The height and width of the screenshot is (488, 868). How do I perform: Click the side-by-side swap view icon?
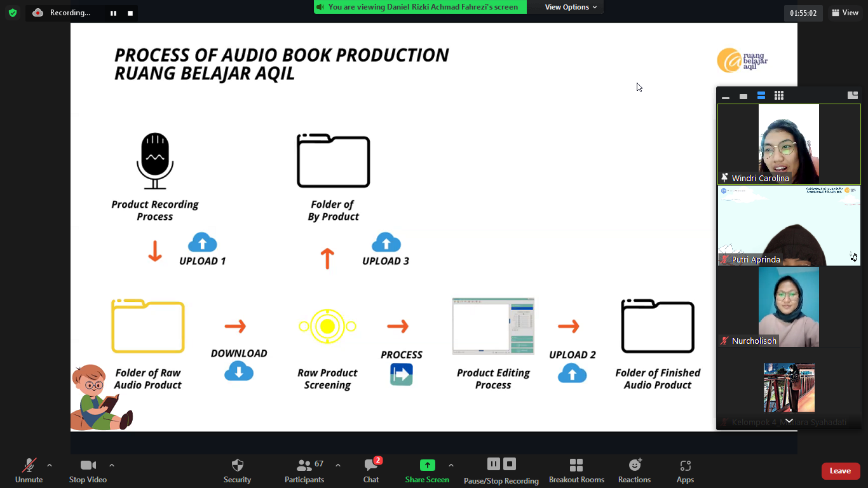click(x=853, y=95)
